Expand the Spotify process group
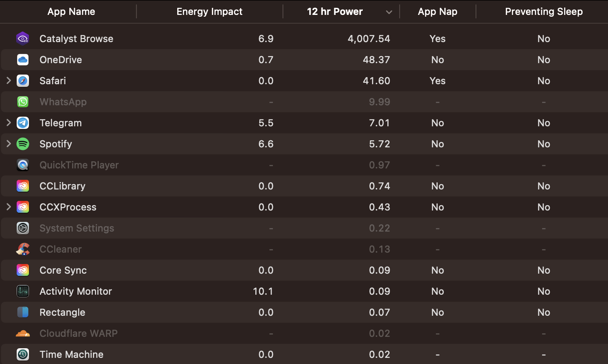 (8, 144)
